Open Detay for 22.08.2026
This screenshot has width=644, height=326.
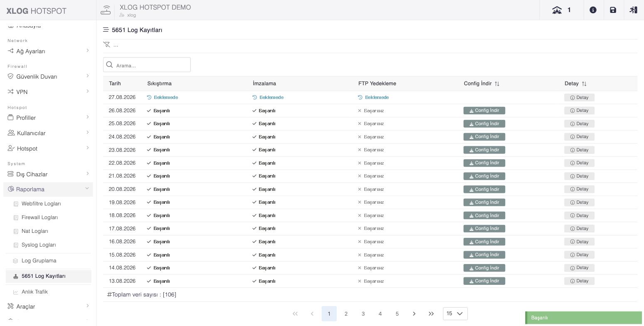(x=579, y=163)
